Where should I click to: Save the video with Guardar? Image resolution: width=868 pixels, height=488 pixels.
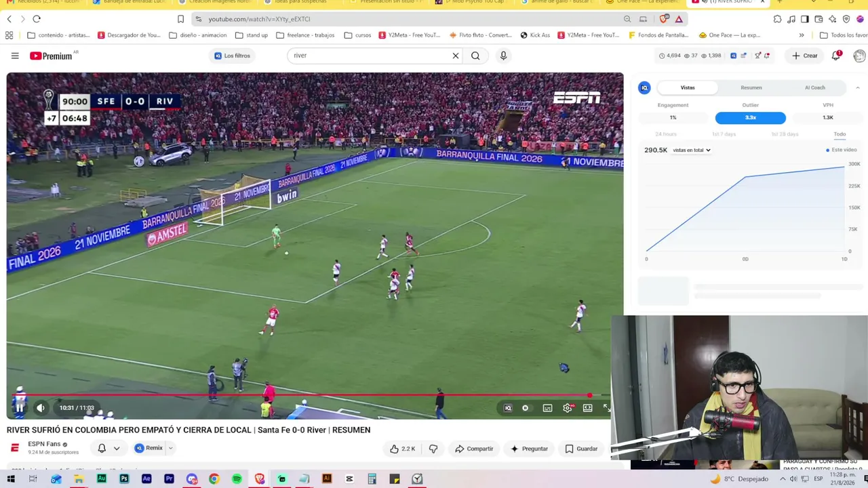[582, 449]
